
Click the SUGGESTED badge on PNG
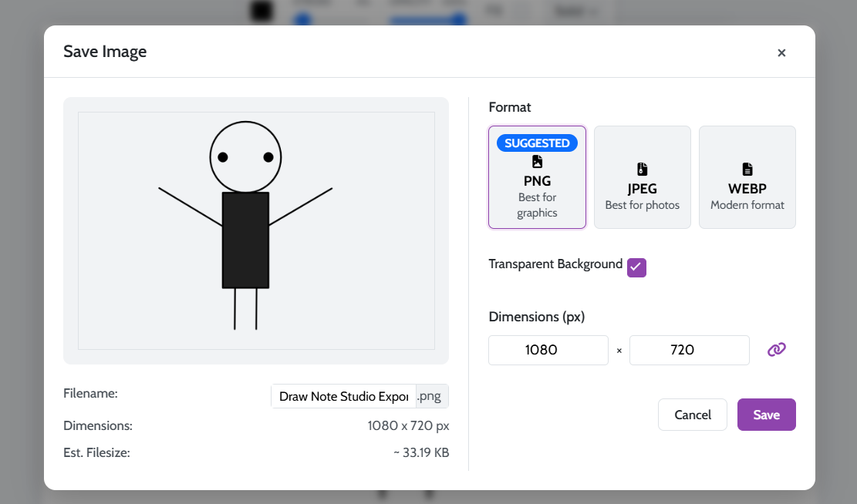point(537,143)
